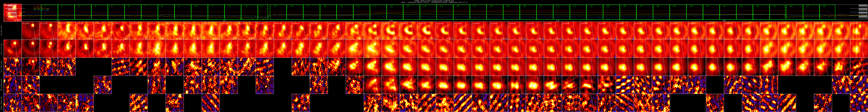Select the 12.0-25.0 keV image at 14:11:00
The height and width of the screenshot is (112, 868).
pyautogui.click(x=49, y=67)
